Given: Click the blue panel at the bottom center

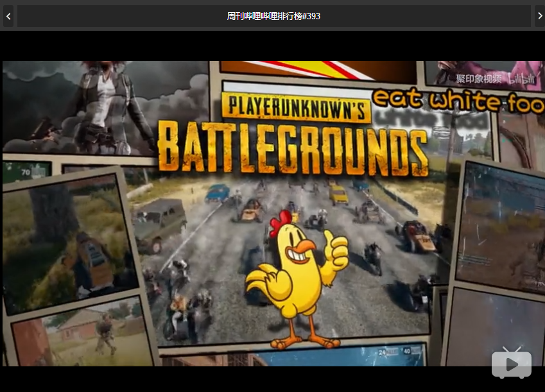Looking at the screenshot, I should pos(340,356).
